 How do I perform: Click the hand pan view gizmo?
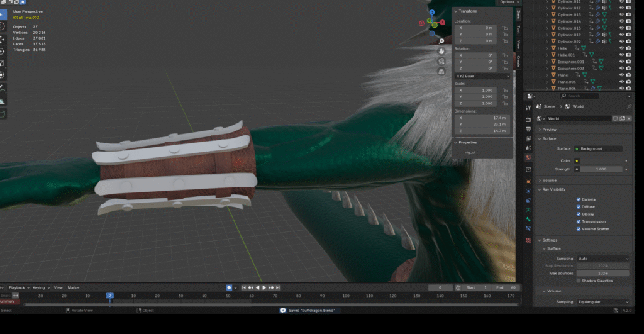pyautogui.click(x=442, y=50)
